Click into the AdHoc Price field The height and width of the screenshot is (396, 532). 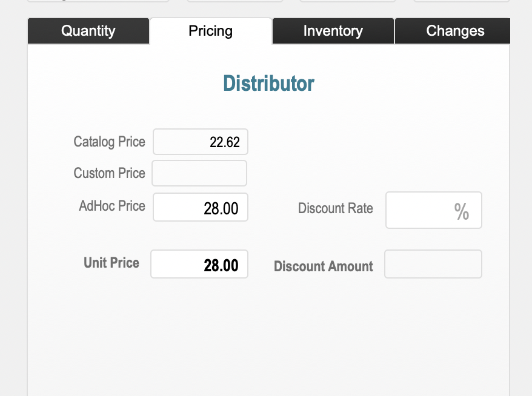tap(201, 208)
